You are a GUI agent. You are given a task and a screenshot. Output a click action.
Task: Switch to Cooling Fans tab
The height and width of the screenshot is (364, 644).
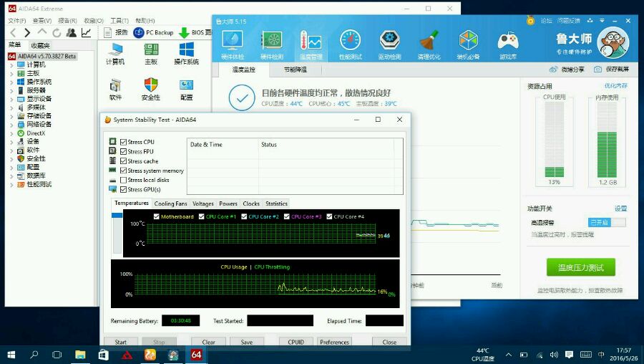[170, 203]
